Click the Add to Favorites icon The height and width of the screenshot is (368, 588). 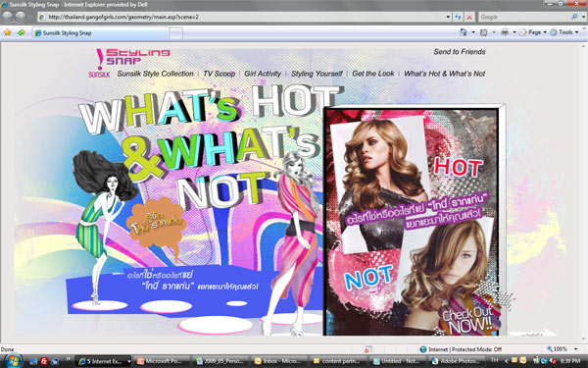21,32
